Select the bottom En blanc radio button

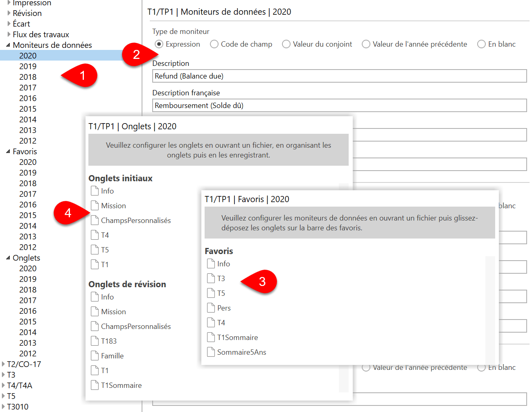click(481, 368)
